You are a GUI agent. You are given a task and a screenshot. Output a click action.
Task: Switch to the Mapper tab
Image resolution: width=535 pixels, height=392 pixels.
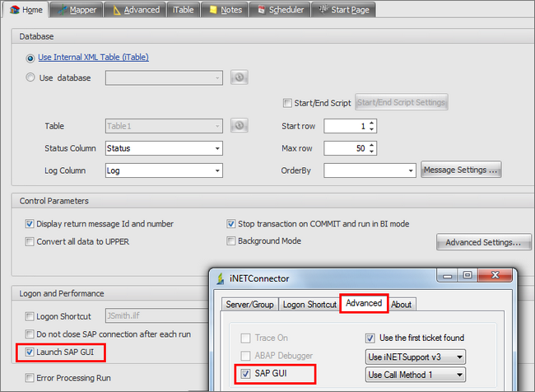click(77, 10)
